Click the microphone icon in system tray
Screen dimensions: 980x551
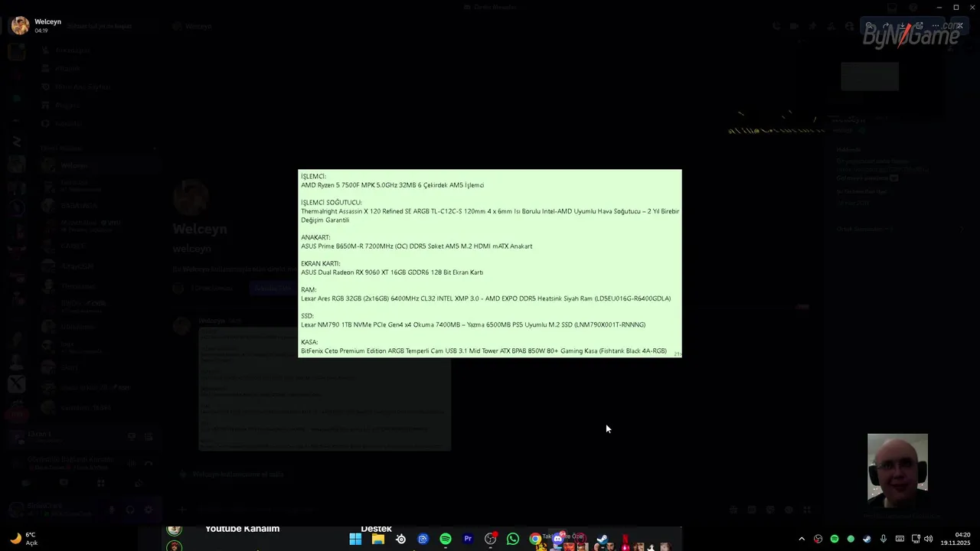click(884, 539)
